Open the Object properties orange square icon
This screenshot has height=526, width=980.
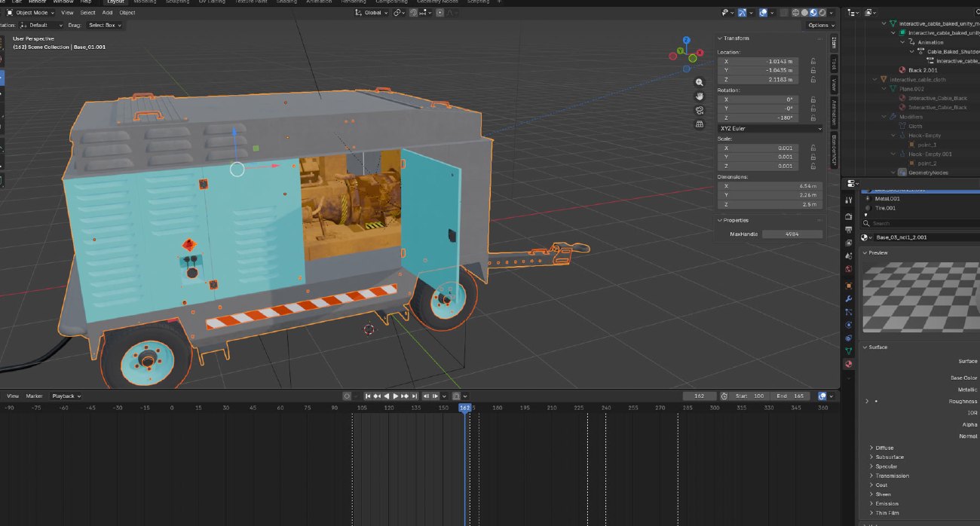[848, 286]
